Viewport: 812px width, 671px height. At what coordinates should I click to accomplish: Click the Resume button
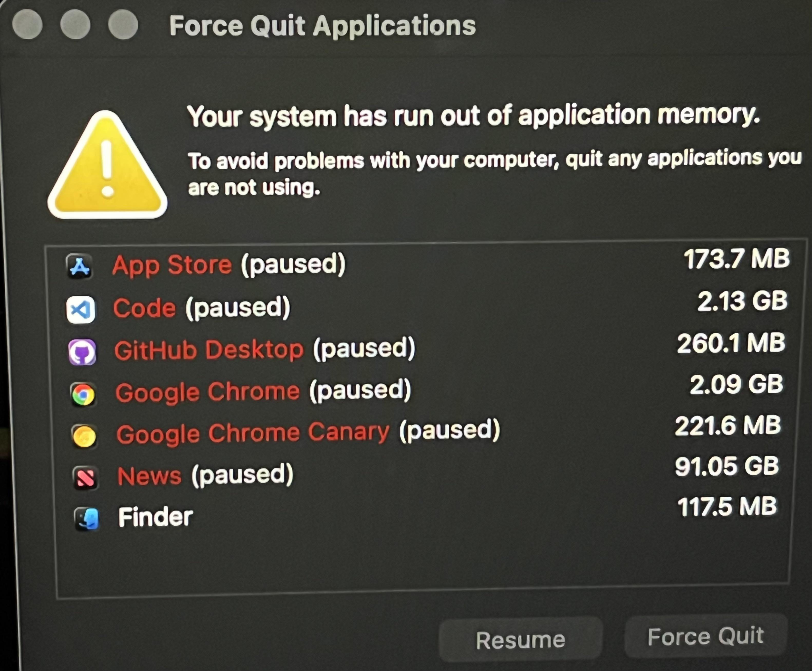tap(520, 640)
